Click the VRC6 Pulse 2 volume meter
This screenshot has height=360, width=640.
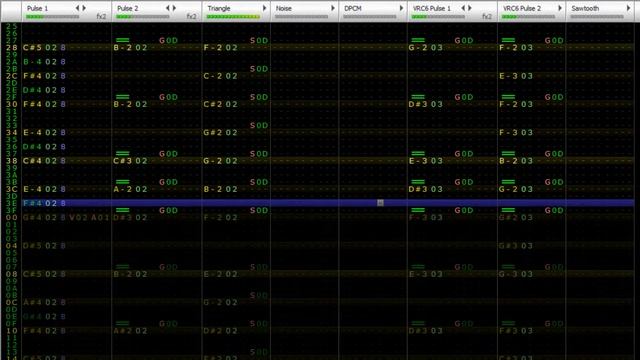529,17
